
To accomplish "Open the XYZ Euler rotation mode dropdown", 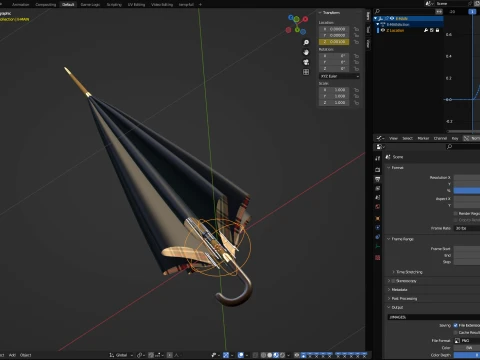I will coord(340,76).
